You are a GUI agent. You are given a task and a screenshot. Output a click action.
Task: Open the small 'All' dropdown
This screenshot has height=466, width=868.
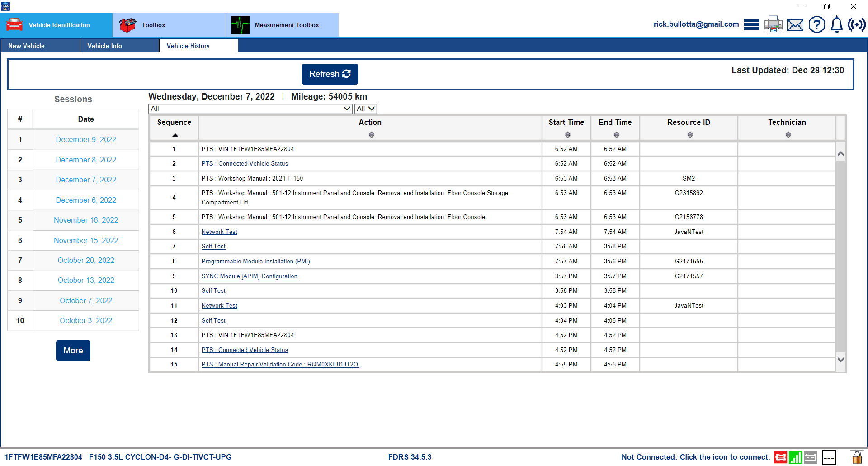tap(365, 109)
